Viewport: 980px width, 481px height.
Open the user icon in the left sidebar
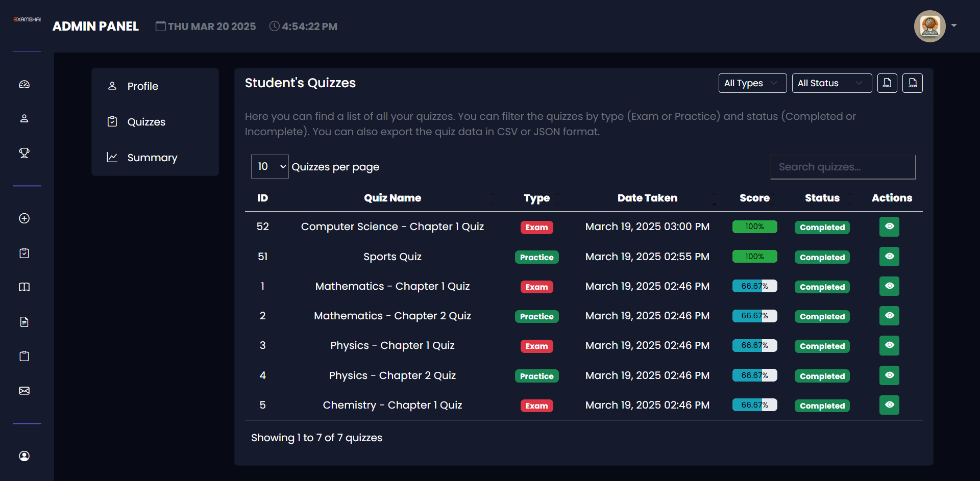coord(24,118)
